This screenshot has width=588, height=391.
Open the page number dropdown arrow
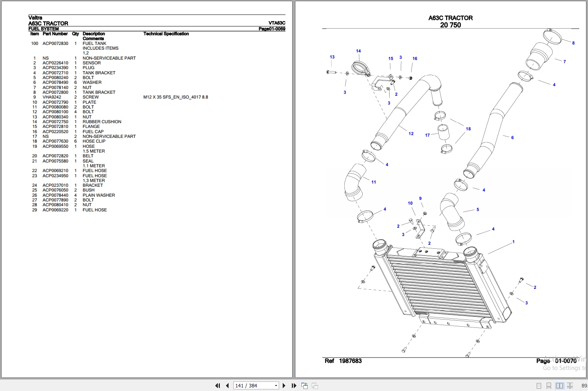coord(276,385)
